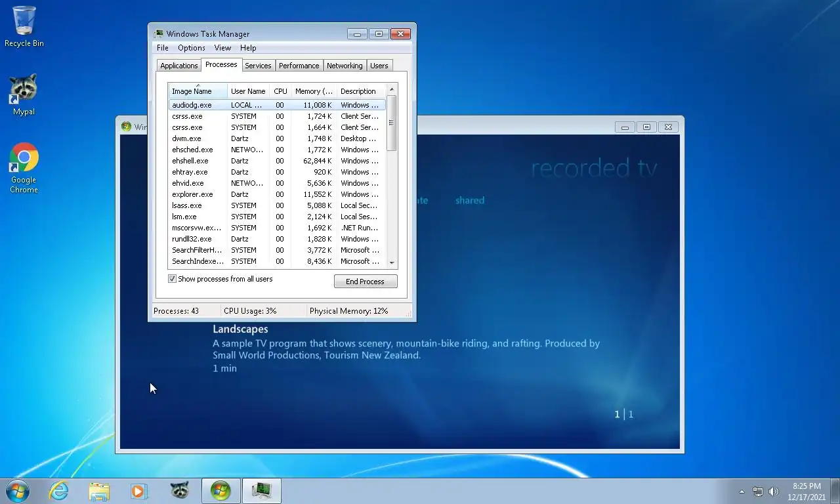
Task: Click the CPU Usage 3% status entry
Action: (250, 311)
